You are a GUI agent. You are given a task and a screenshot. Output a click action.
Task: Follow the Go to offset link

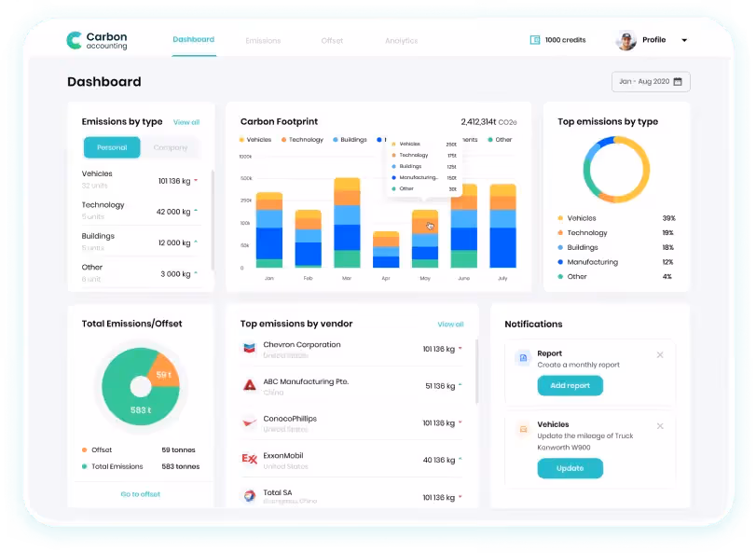(x=141, y=494)
